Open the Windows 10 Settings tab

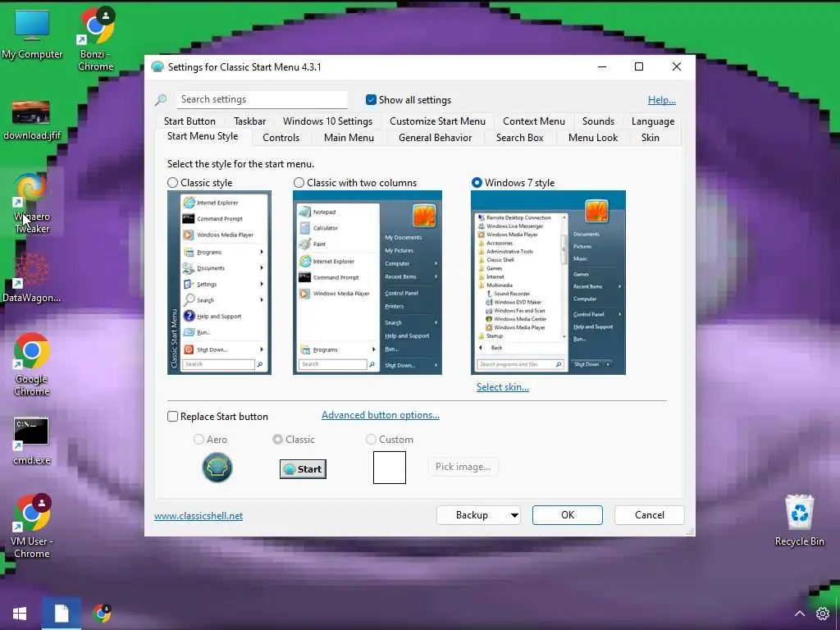coord(327,121)
